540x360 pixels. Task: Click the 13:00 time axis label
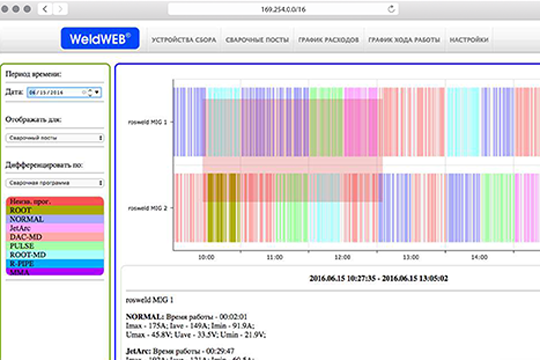pyautogui.click(x=411, y=257)
